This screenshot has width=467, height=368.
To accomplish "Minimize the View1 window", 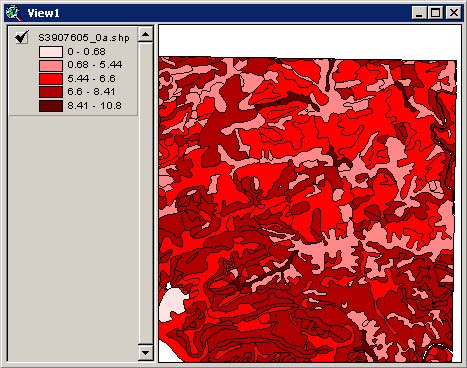I will tap(419, 13).
